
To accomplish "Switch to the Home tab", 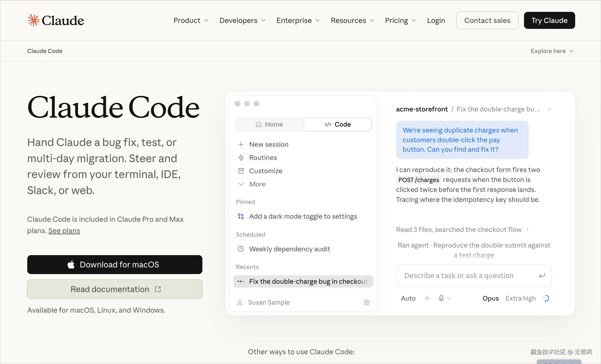I will point(269,124).
